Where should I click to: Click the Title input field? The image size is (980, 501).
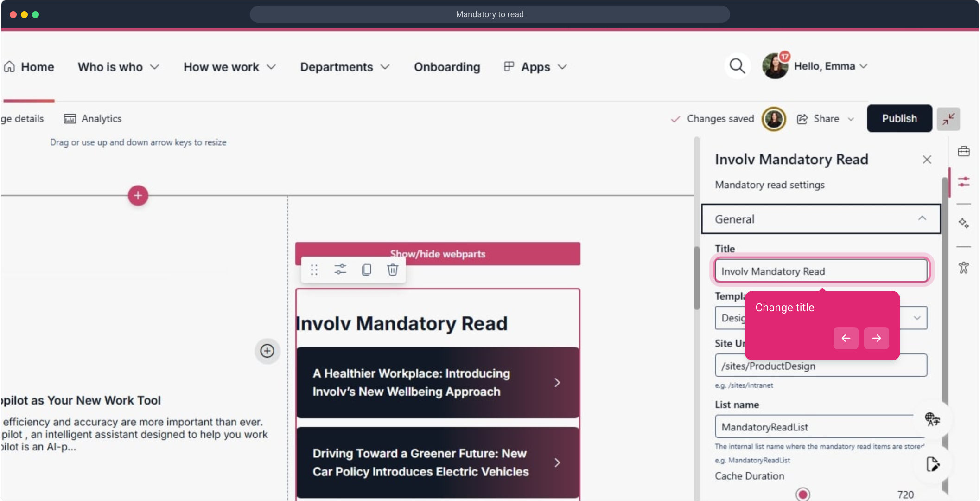(x=821, y=271)
